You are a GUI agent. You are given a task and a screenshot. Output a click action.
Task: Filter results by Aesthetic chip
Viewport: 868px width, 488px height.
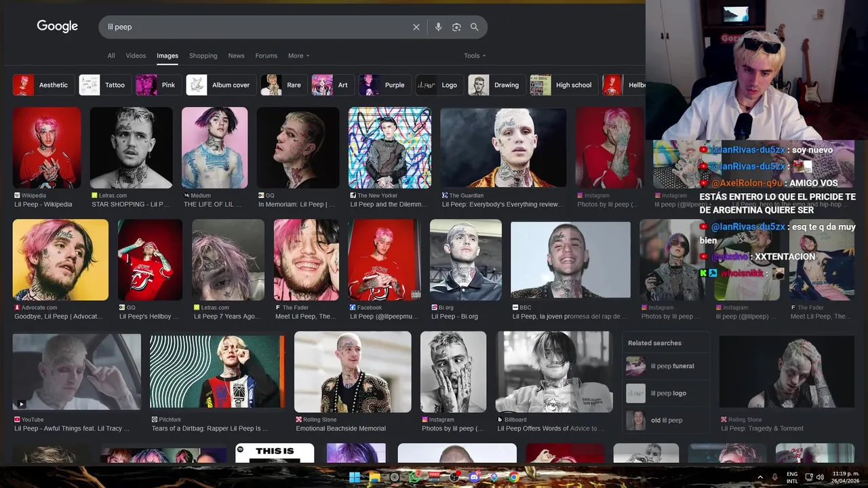pyautogui.click(x=44, y=85)
